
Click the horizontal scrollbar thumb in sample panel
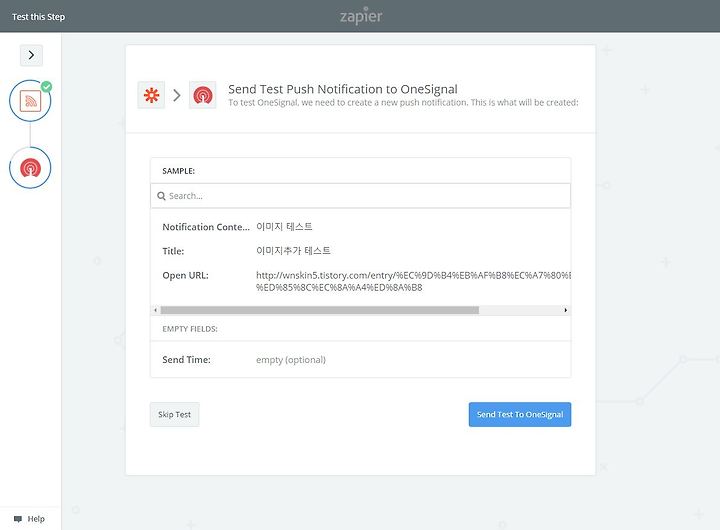point(320,310)
